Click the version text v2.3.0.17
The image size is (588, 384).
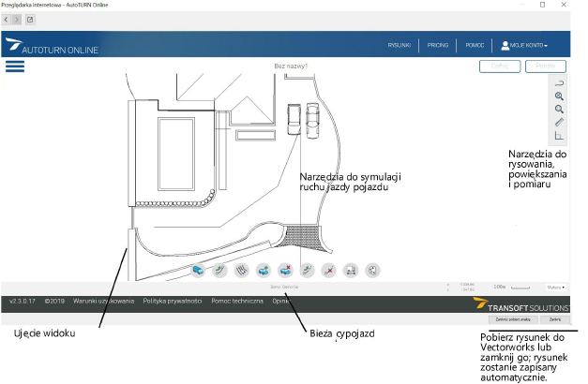(x=23, y=301)
